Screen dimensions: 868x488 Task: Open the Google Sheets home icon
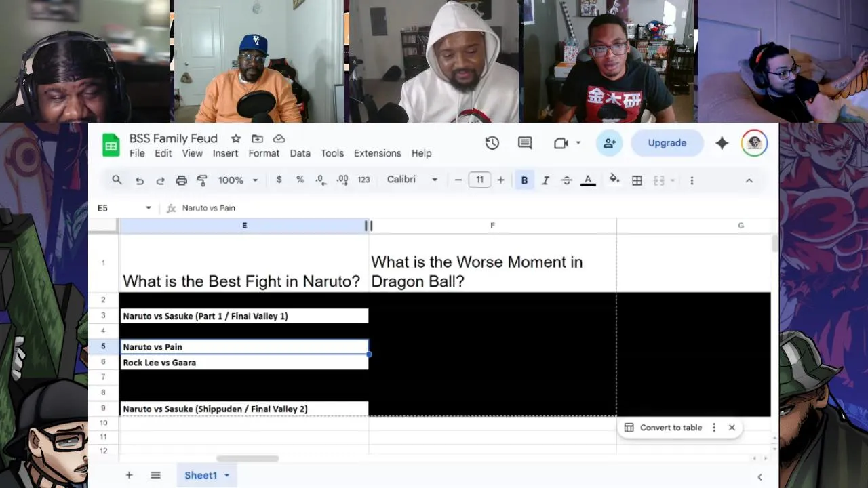tap(111, 144)
